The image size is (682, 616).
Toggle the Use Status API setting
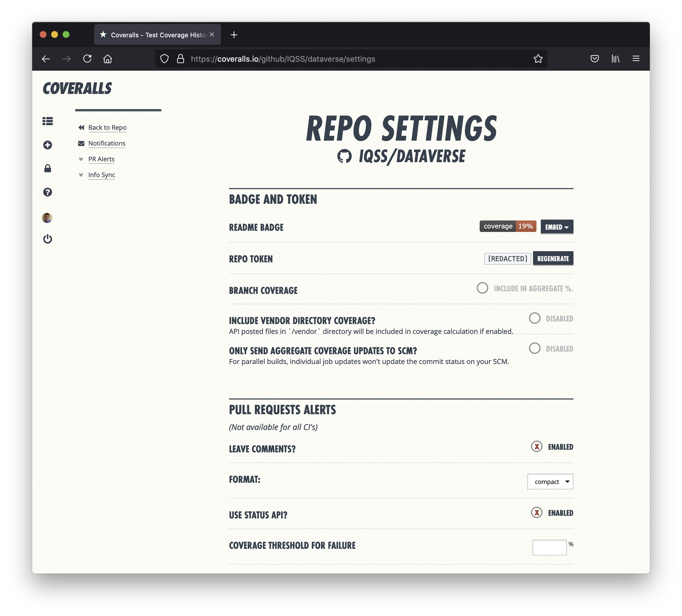tap(536, 512)
